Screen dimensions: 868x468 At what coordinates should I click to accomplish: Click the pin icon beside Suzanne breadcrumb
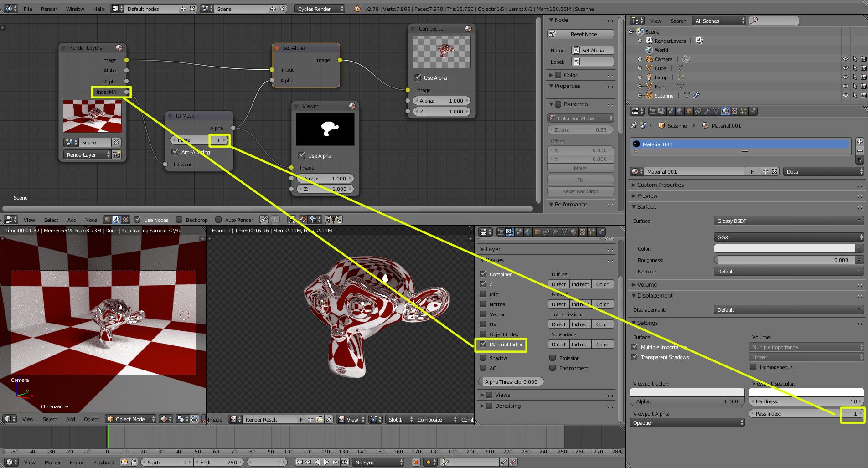(x=634, y=125)
